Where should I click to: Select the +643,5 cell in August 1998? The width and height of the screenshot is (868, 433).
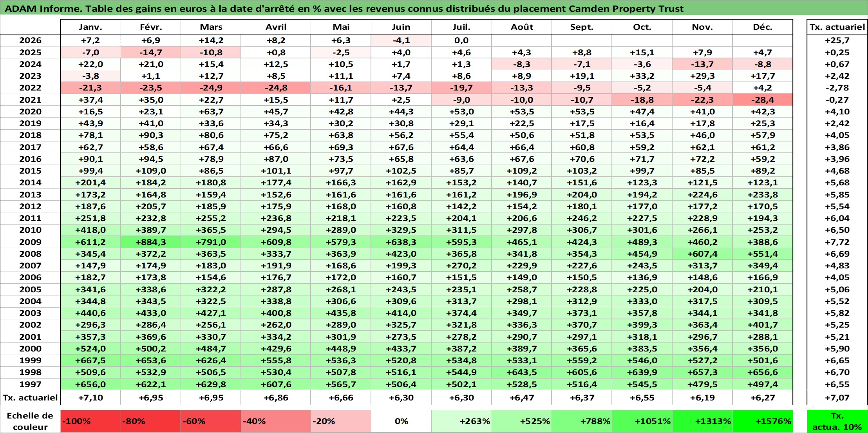click(522, 372)
